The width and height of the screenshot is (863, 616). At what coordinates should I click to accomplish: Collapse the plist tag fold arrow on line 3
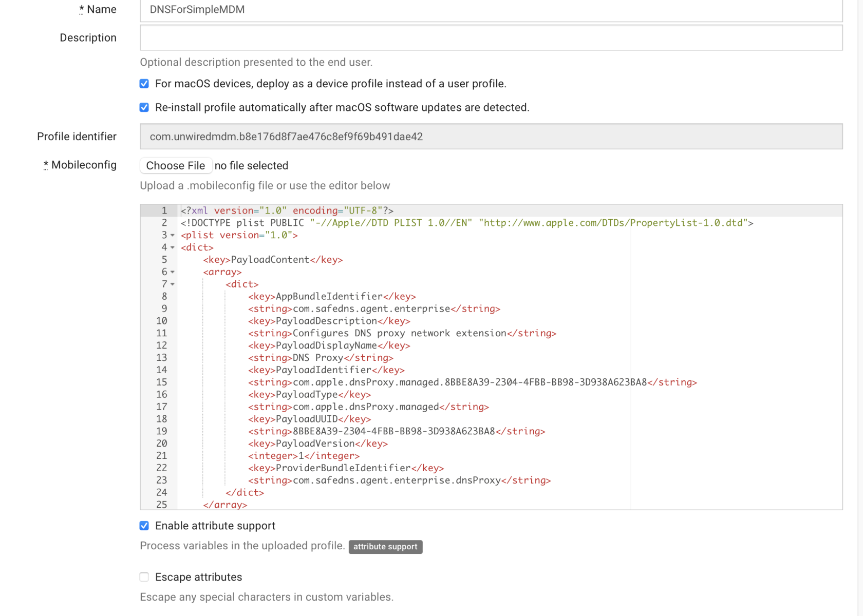point(173,235)
